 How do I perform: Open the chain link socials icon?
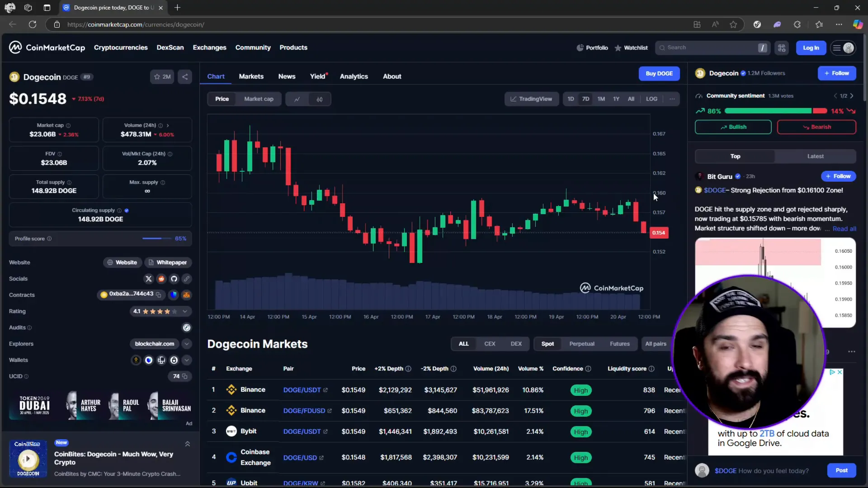click(187, 279)
